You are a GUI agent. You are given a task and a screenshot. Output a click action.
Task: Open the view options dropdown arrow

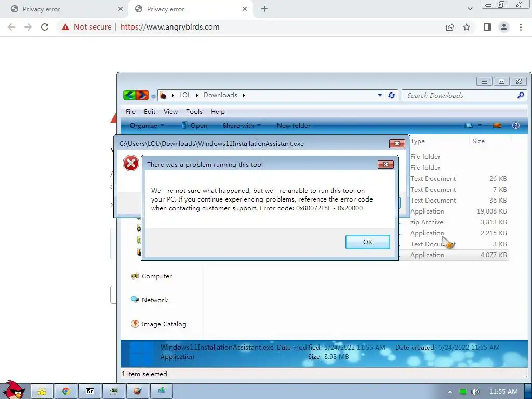click(480, 126)
